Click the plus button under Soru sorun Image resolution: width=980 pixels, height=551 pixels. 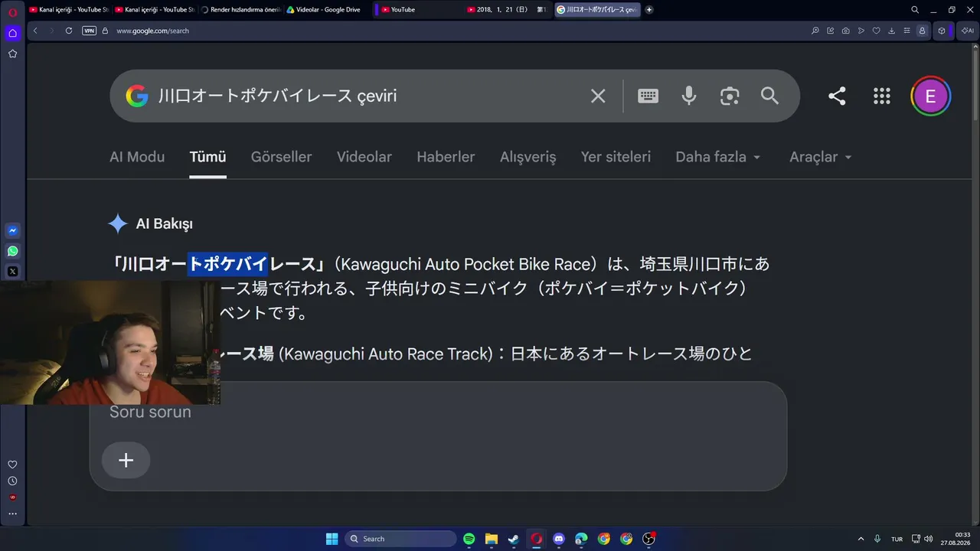(126, 460)
